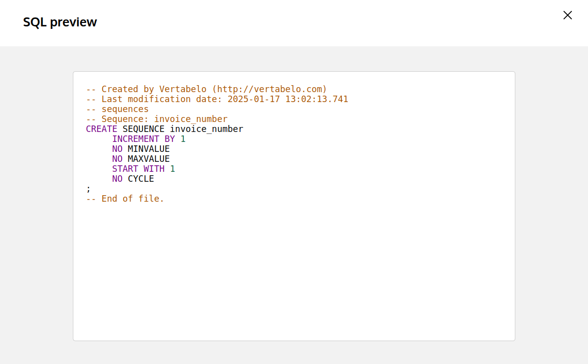The image size is (588, 364).
Task: Click the MAXVALUE text
Action: coord(148,159)
